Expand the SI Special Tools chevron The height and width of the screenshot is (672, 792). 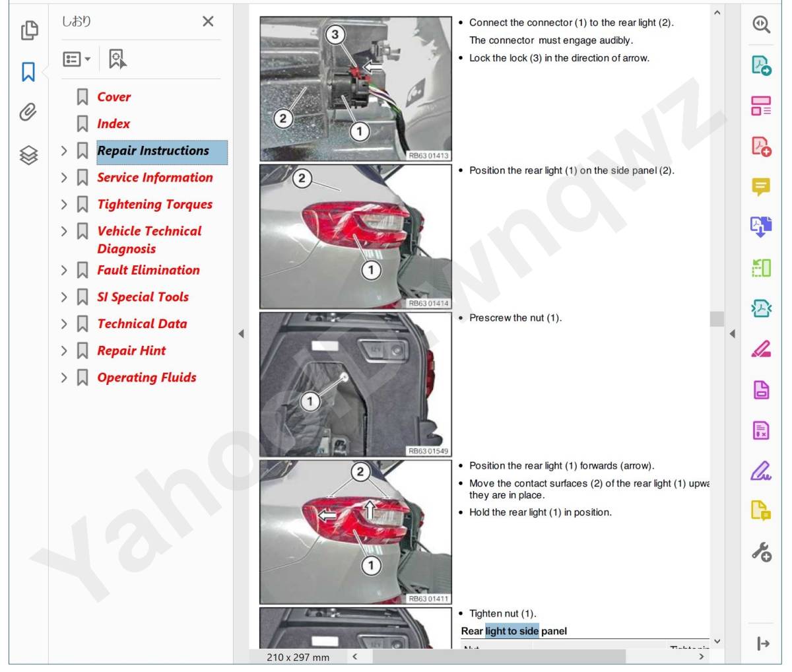pos(64,297)
